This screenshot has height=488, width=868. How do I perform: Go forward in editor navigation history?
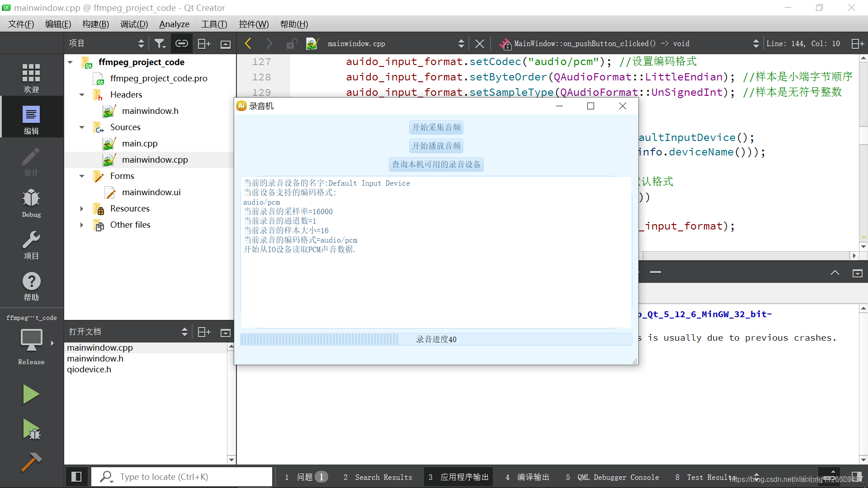tap(269, 43)
